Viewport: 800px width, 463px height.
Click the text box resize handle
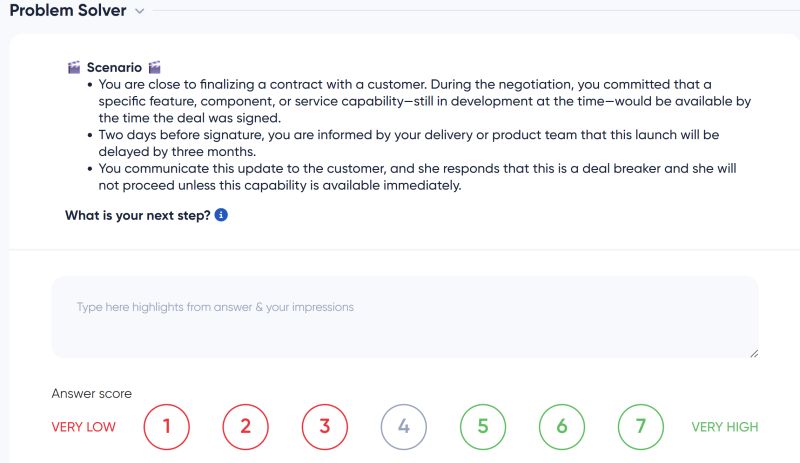(x=753, y=352)
